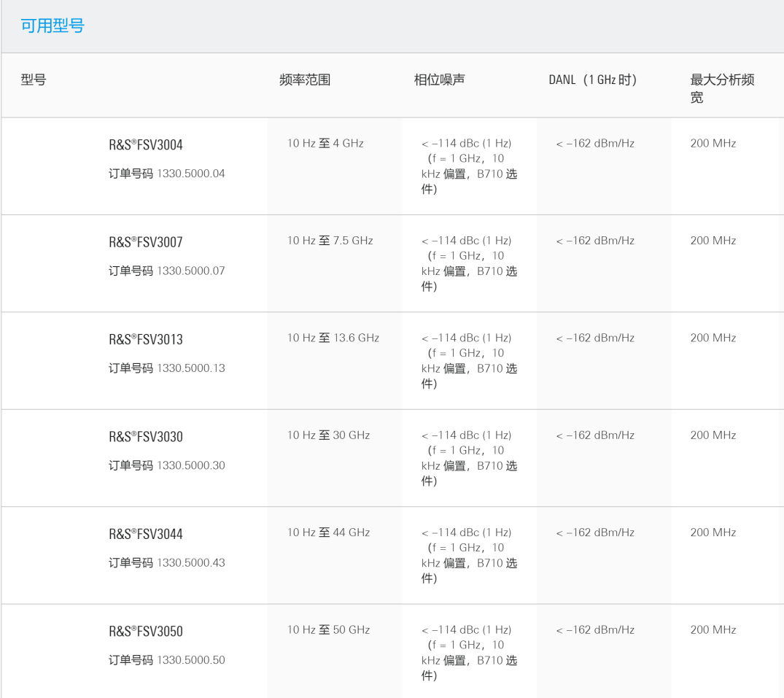Click the phase noise cell for FSV3030

pyautogui.click(x=470, y=458)
